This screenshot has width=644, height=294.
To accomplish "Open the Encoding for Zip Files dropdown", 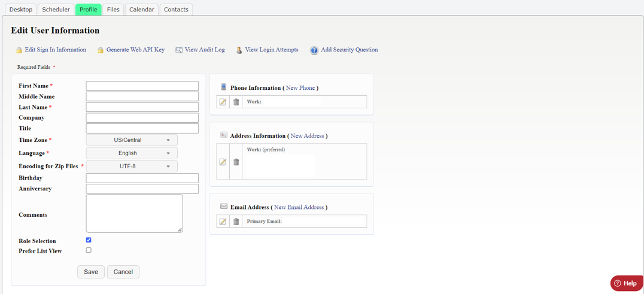I will 132,166.
